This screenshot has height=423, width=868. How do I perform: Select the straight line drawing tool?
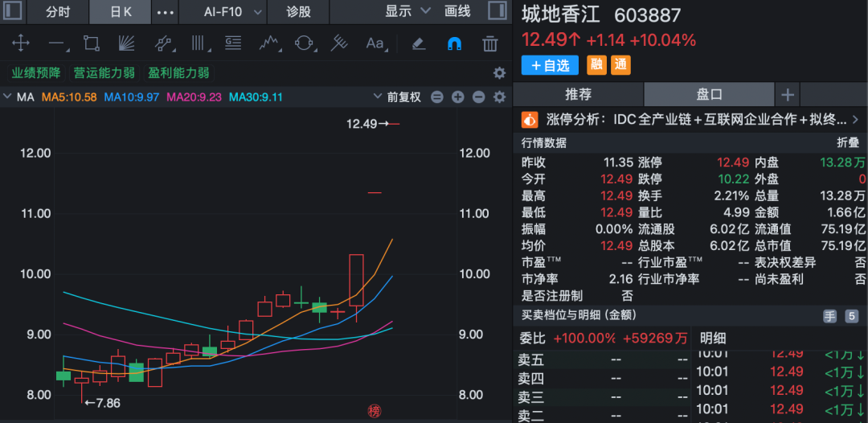[x=56, y=43]
